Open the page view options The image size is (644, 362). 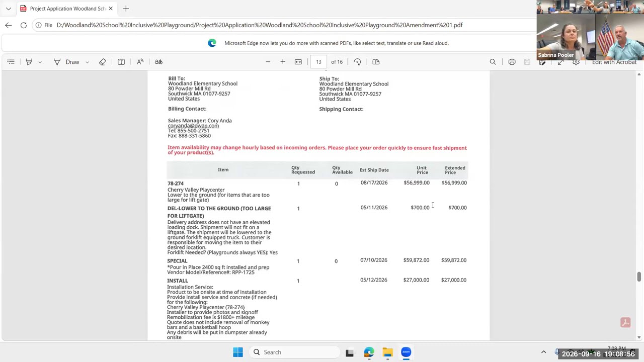tap(376, 62)
